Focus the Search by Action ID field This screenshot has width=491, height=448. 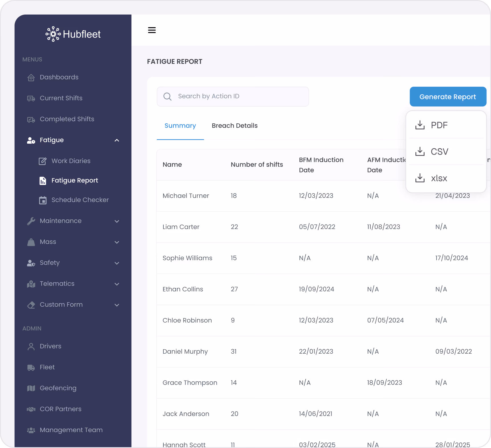pyautogui.click(x=233, y=97)
